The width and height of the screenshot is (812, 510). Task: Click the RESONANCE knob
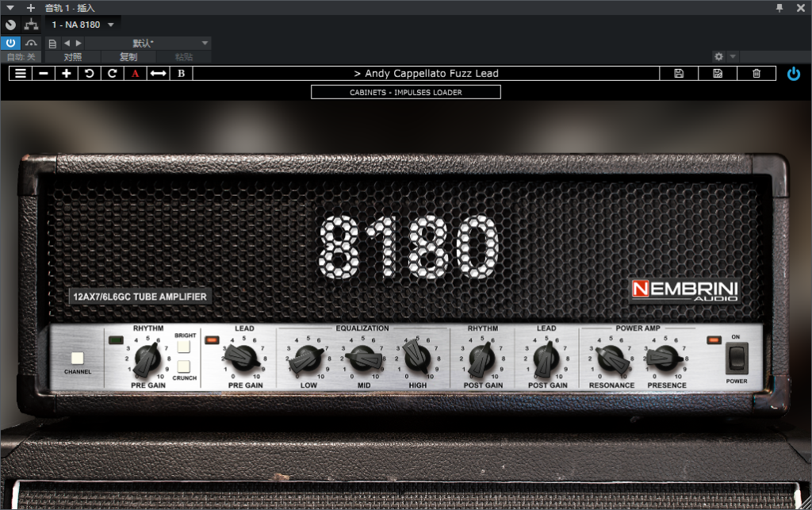coord(611,359)
